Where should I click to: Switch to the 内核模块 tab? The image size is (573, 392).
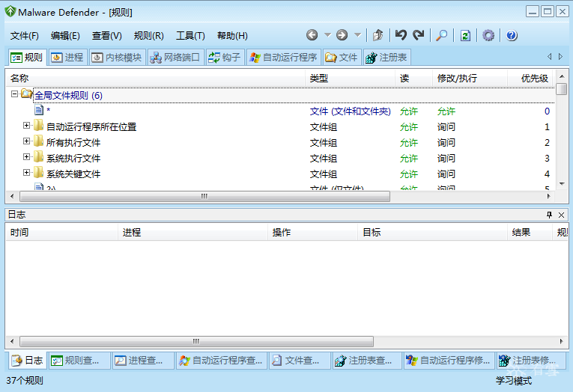click(x=117, y=58)
